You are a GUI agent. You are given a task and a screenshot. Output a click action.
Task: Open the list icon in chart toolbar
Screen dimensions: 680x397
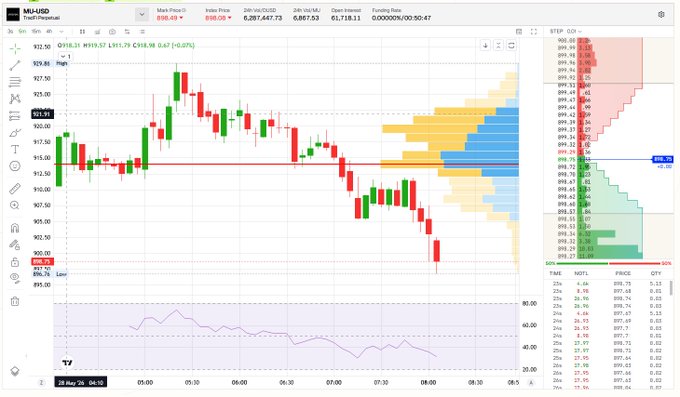click(x=142, y=32)
